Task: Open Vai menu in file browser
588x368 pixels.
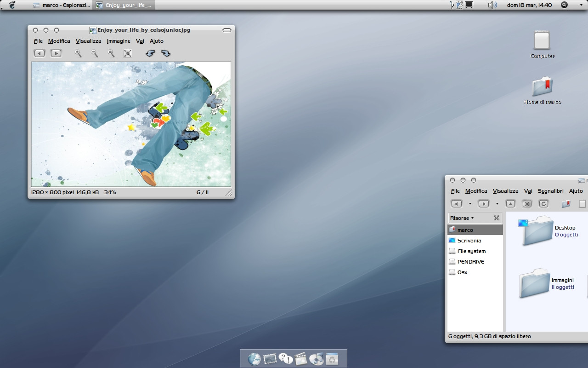Action: (528, 191)
